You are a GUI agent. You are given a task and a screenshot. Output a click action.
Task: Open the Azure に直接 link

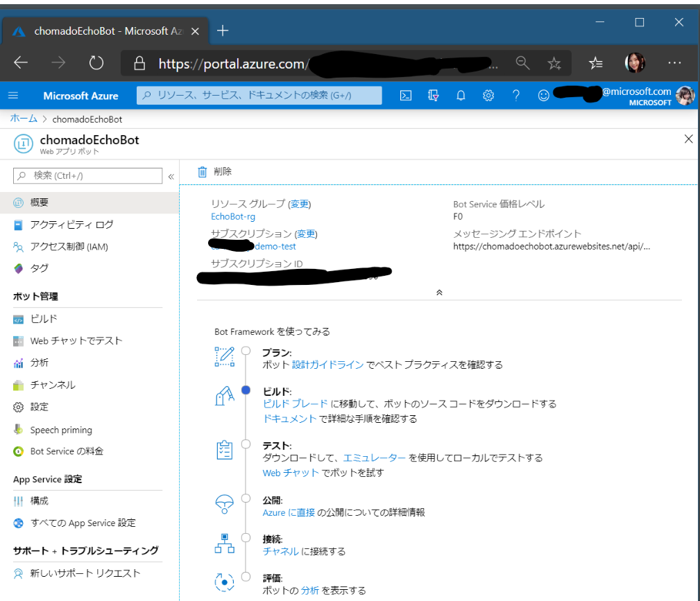289,513
